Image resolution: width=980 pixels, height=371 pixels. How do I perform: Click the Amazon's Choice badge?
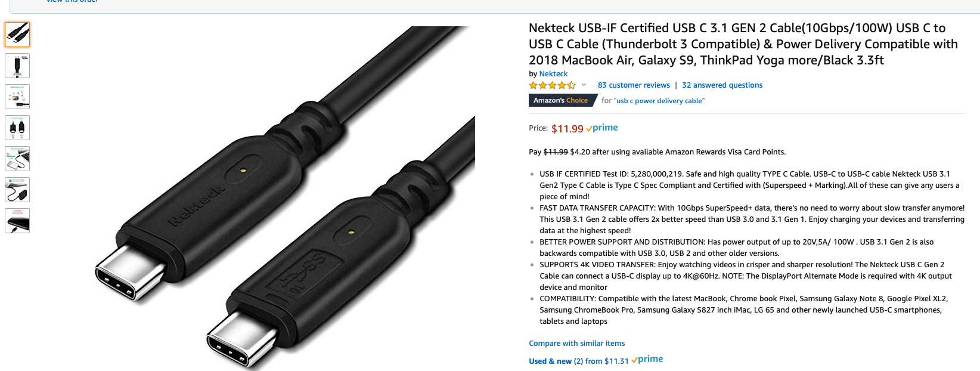(x=560, y=100)
